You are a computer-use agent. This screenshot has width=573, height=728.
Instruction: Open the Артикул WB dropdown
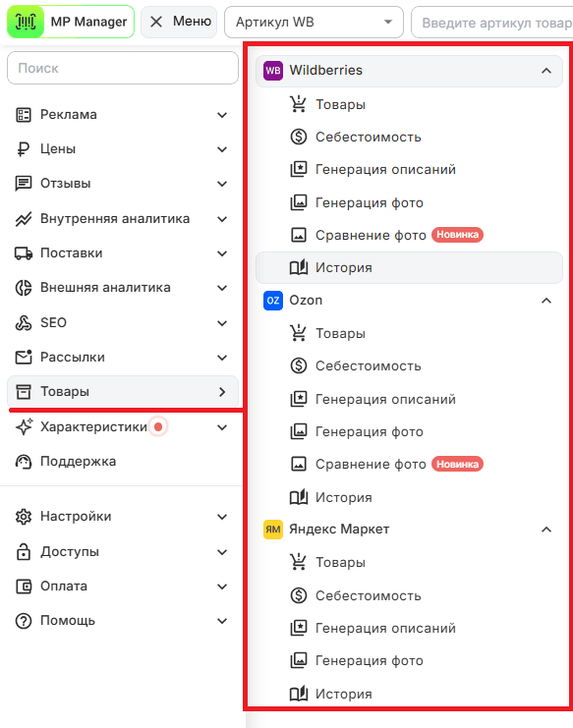(x=314, y=23)
